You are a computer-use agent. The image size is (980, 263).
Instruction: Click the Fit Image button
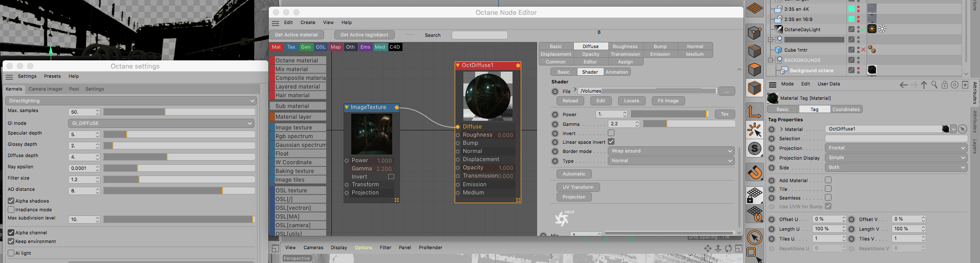[x=668, y=101]
